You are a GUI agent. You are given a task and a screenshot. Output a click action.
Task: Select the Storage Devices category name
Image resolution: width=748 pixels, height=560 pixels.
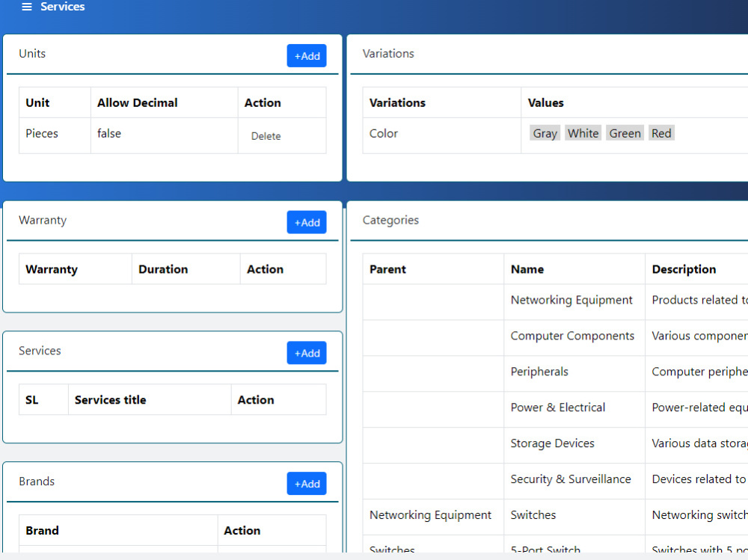[x=553, y=443]
